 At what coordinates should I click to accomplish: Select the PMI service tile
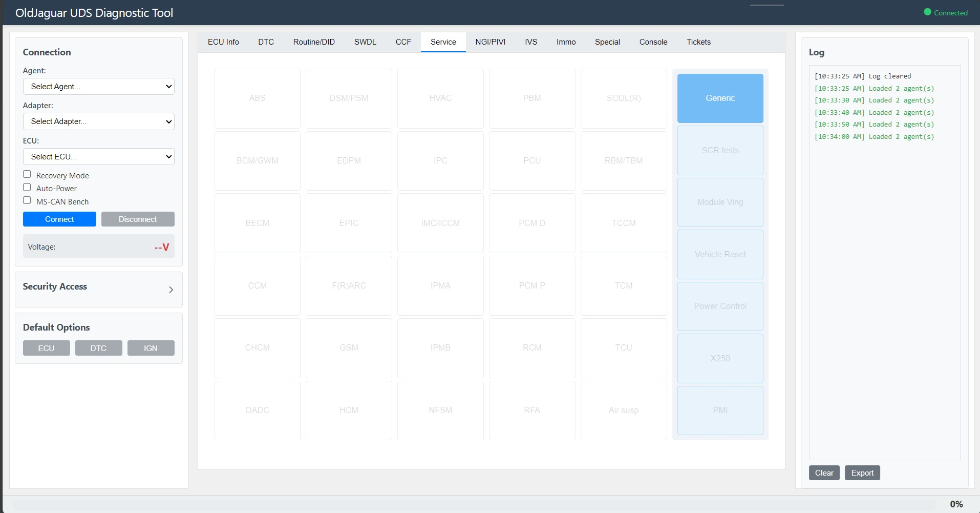719,410
